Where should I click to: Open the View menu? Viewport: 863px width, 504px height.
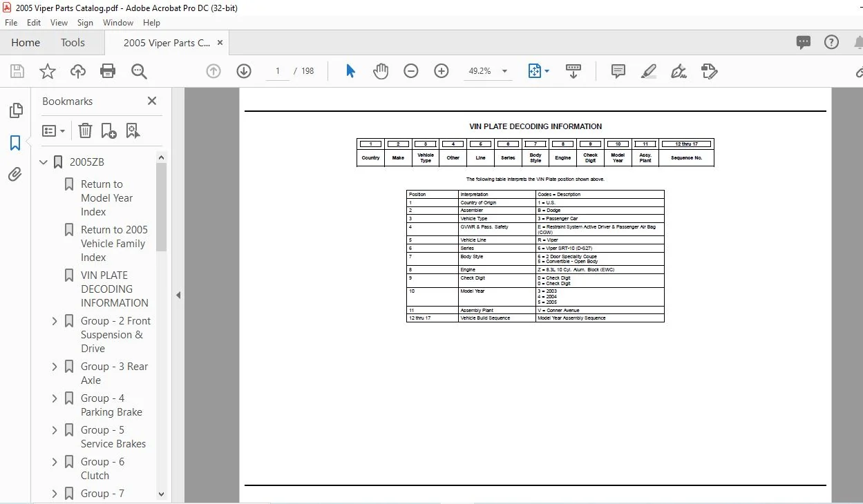point(59,23)
